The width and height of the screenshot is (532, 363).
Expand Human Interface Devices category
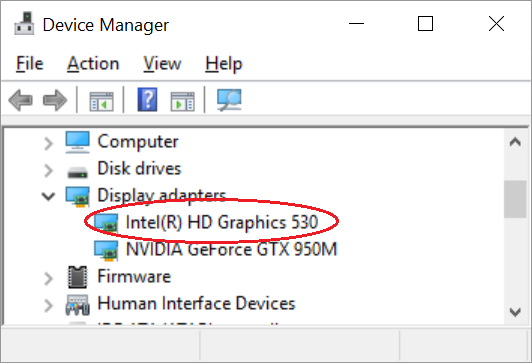point(49,305)
